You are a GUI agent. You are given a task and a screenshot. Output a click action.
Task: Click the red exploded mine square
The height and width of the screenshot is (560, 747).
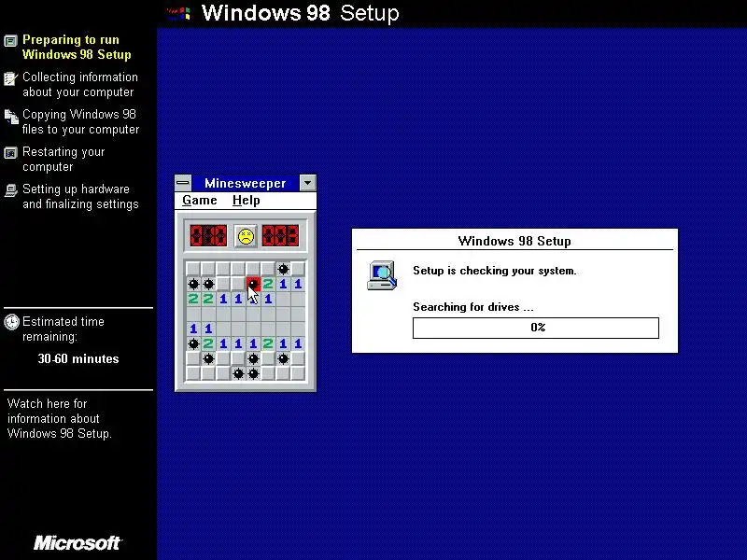tap(253, 285)
